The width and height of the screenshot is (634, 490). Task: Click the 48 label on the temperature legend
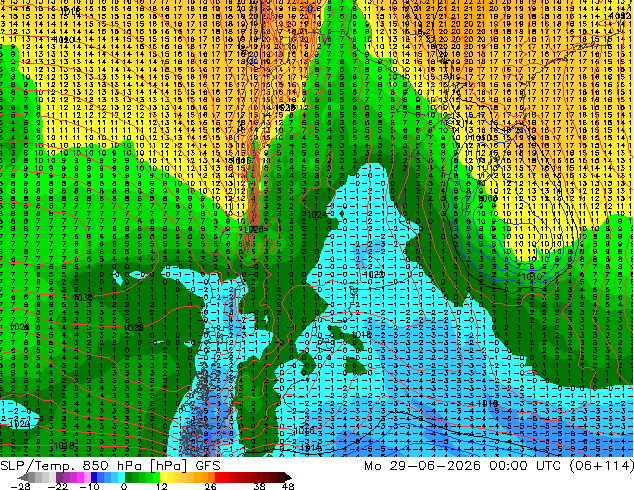pyautogui.click(x=288, y=486)
